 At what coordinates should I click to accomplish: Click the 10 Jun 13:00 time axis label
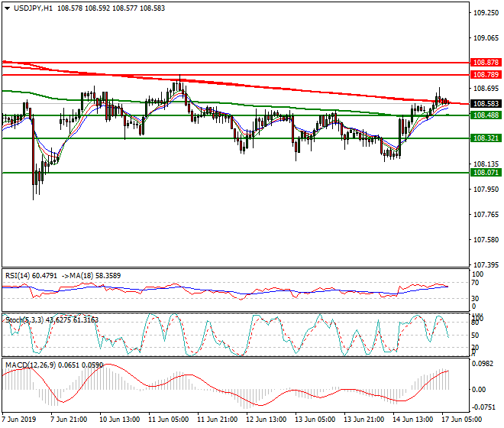point(119,420)
